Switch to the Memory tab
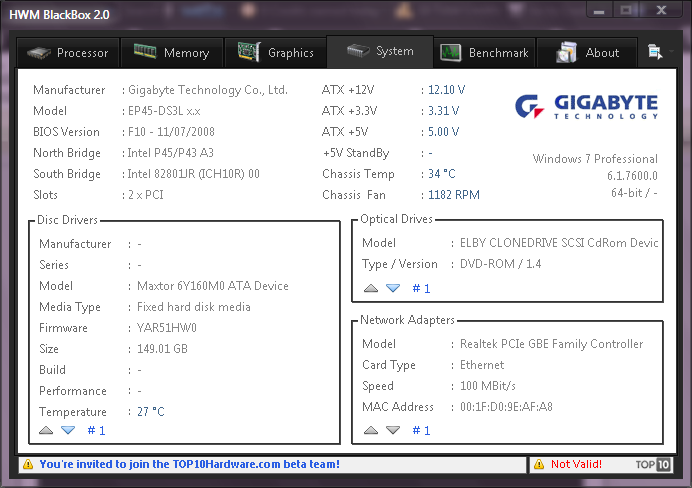The height and width of the screenshot is (488, 692). coord(172,53)
